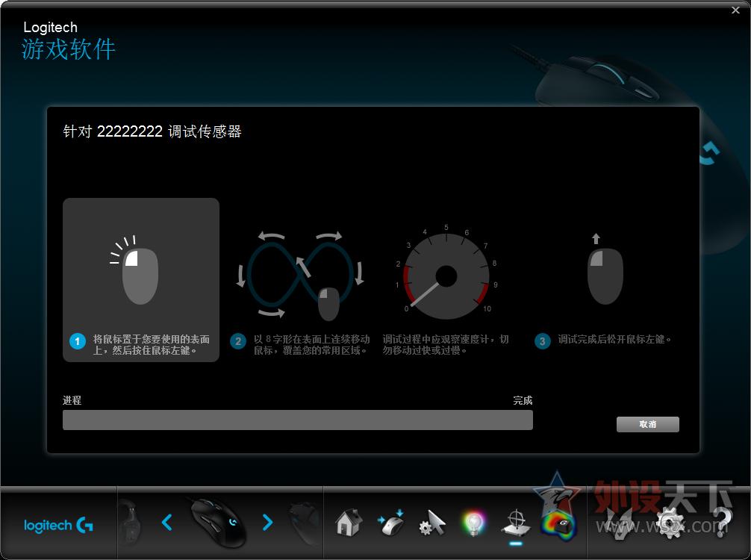Click the step 1 mouse illustration
751x560 pixels.
click(140, 273)
